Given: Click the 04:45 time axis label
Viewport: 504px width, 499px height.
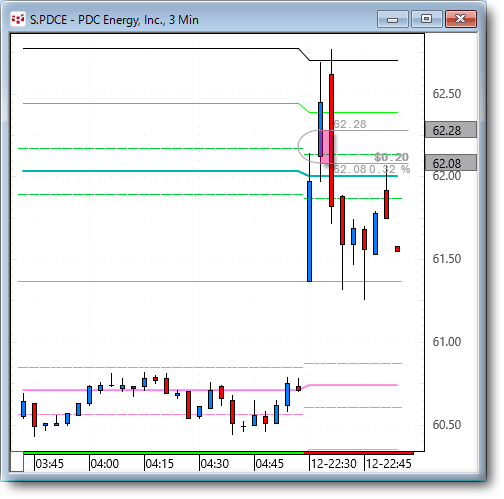Looking at the screenshot, I should tap(269, 464).
